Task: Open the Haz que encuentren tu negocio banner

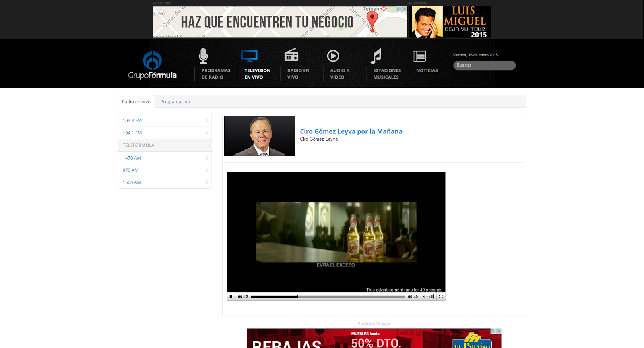Action: [x=280, y=22]
